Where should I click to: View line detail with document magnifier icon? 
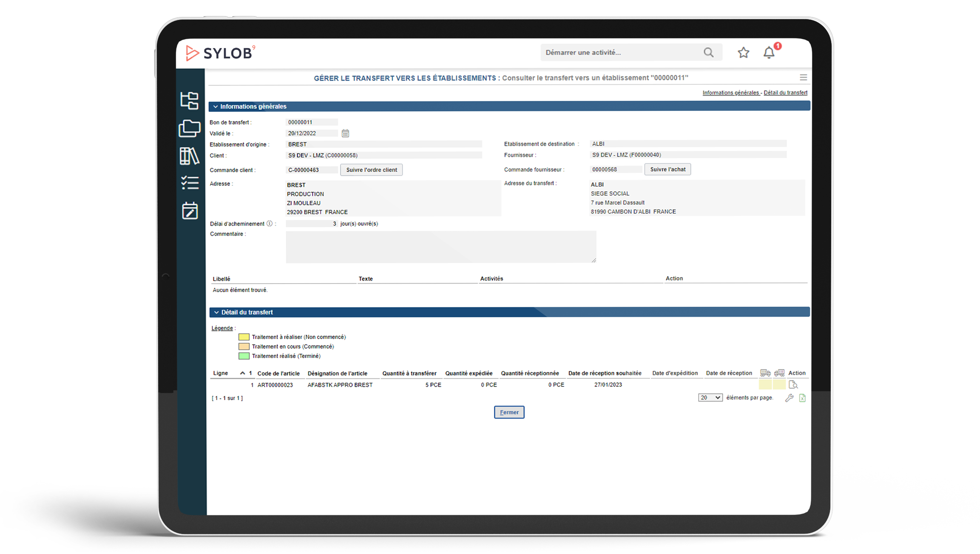(793, 385)
